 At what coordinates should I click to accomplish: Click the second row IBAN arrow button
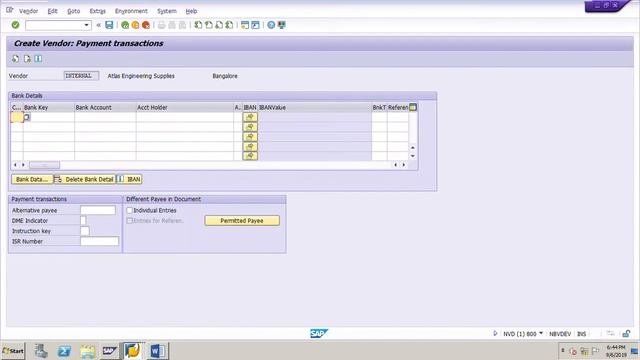click(x=250, y=127)
